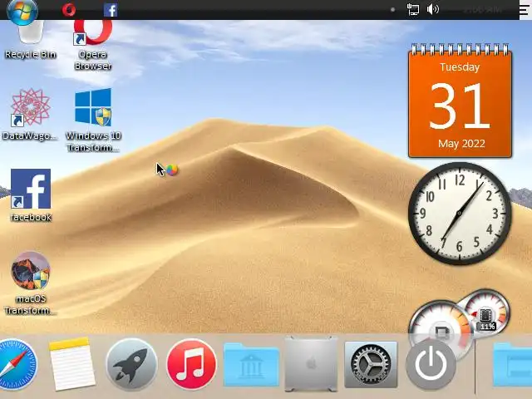Open Launchpad rocket icon in the dock

(131, 365)
